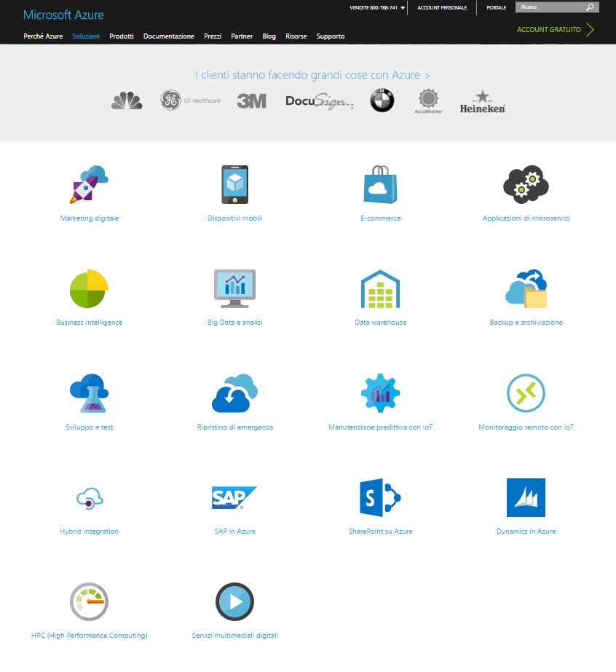Click the Backup e archiviazione text link

pyautogui.click(x=526, y=323)
